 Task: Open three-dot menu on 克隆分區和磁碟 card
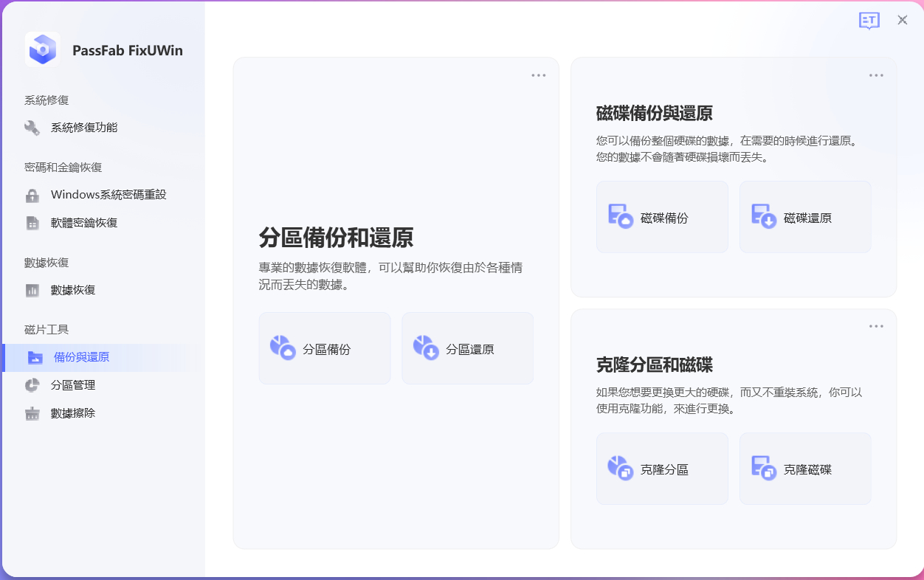tap(876, 326)
